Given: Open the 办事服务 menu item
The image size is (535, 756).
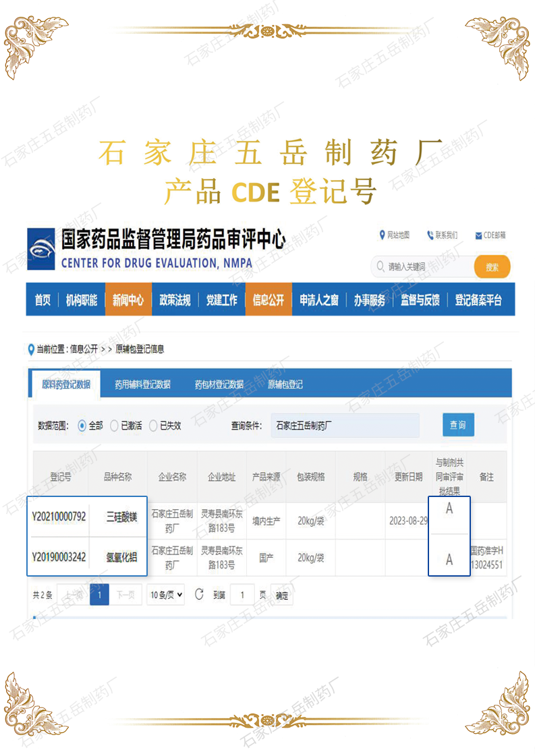Looking at the screenshot, I should point(370,300).
